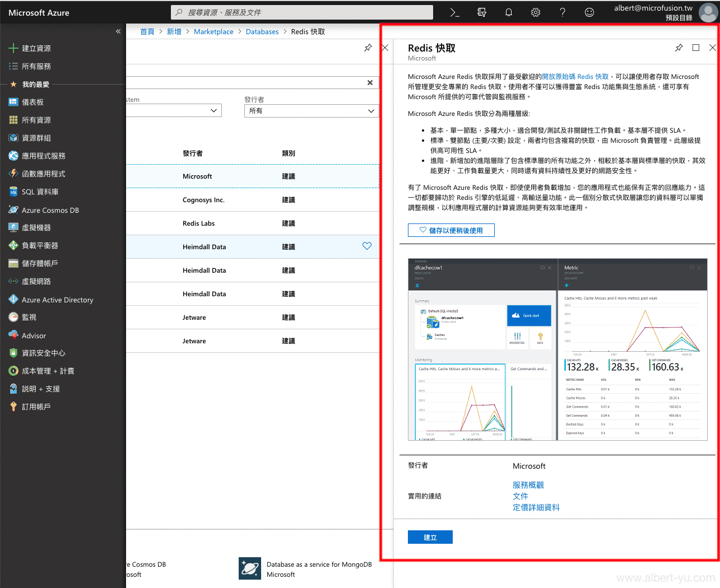Open 所有服務 in the sidebar
Viewport: 720px width, 588px height.
coord(36,66)
